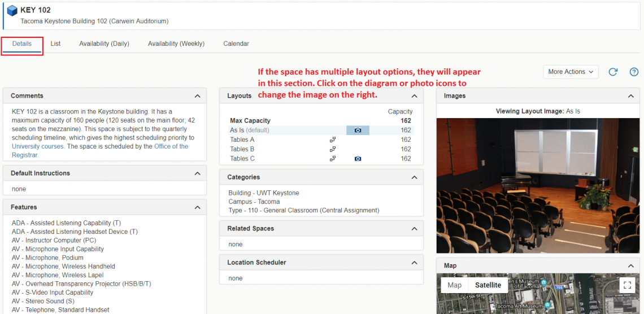
Task: Toggle fullscreen view on the map
Action: pyautogui.click(x=627, y=285)
